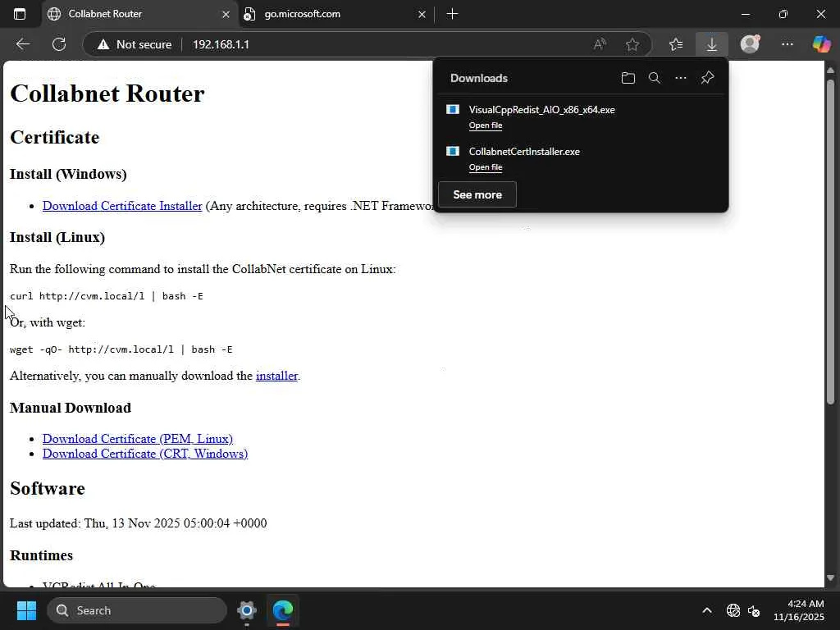Click Microsoft Edge taskbar icon
Viewport: 840px width, 630px height.
282,610
